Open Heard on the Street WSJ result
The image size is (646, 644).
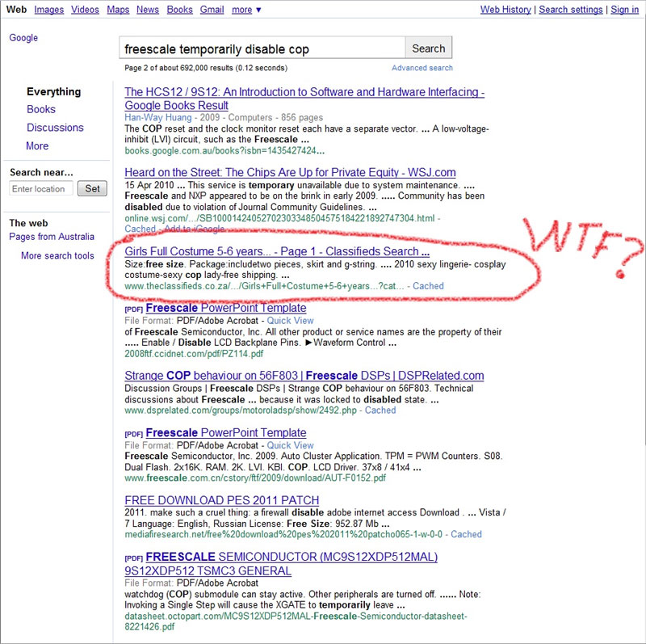coord(290,172)
